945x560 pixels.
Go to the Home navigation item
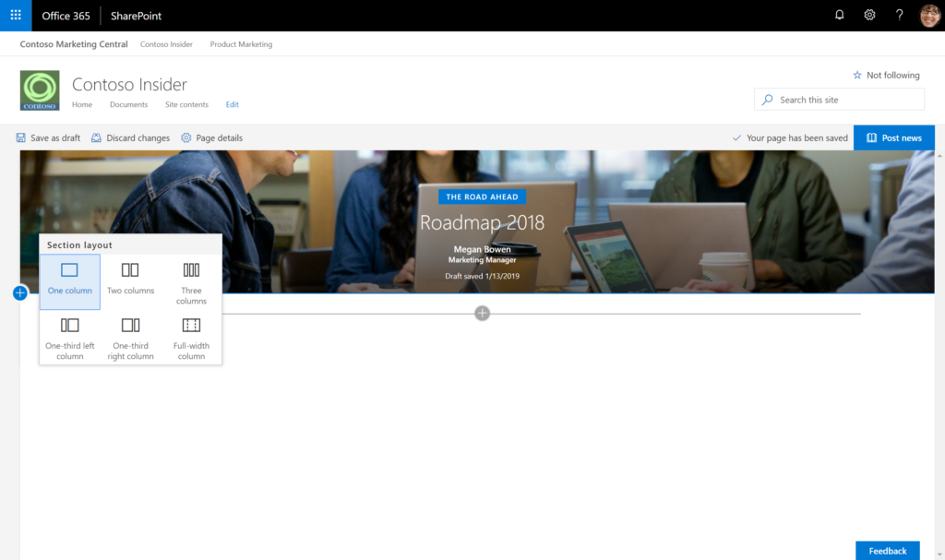click(x=82, y=104)
